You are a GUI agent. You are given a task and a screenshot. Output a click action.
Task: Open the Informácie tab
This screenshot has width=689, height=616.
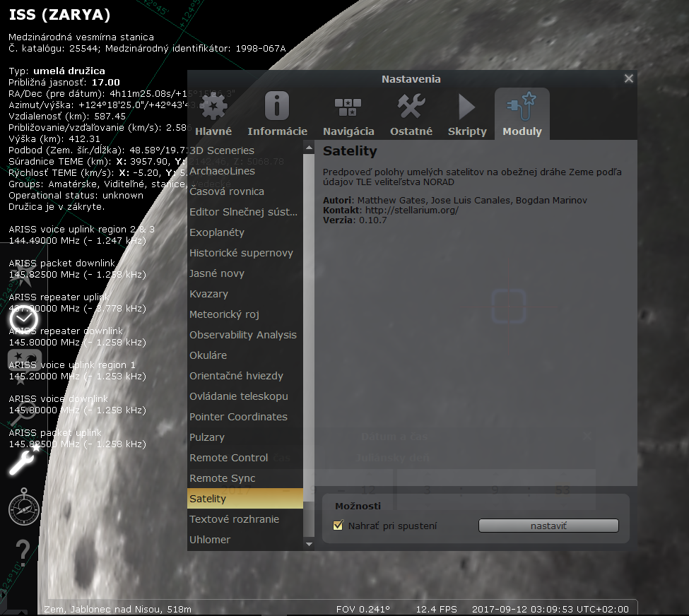277,114
